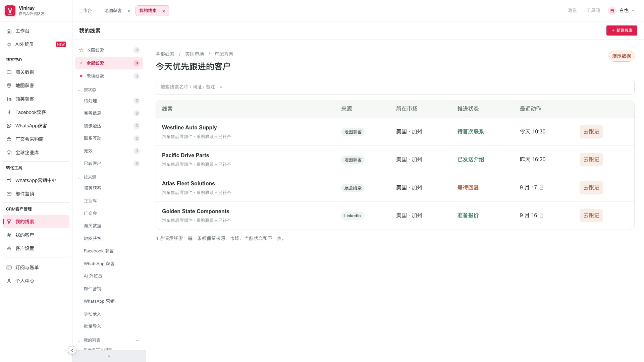Add new list with plus icon in 我的列表

coord(137,340)
